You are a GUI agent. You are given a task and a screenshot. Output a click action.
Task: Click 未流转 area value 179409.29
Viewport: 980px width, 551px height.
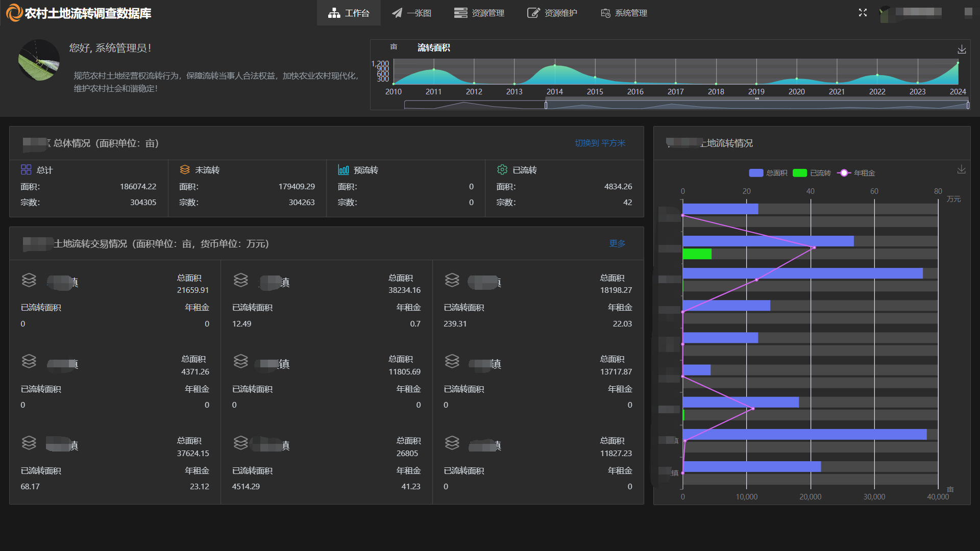(x=297, y=187)
